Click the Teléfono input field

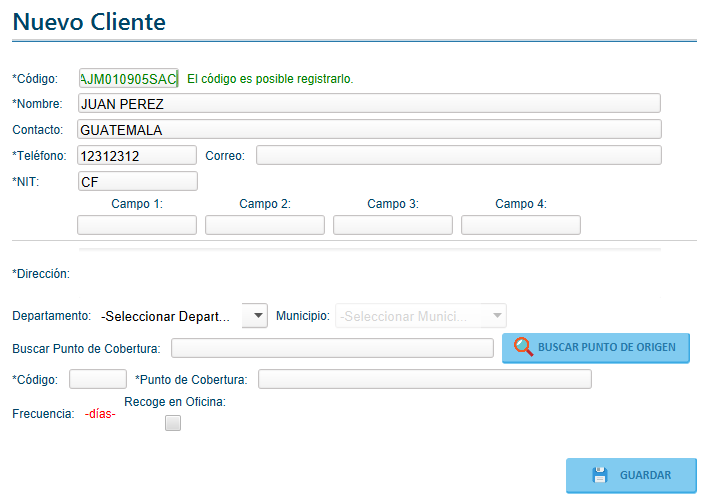pos(136,155)
